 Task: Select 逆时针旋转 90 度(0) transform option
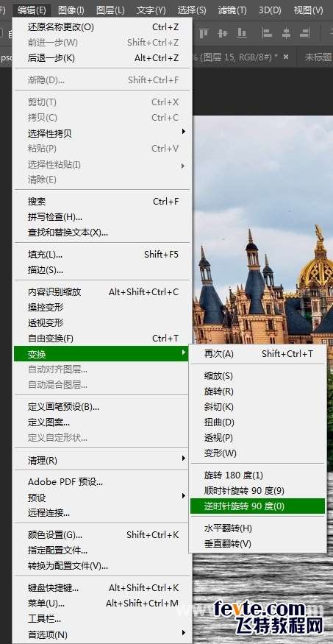click(257, 506)
